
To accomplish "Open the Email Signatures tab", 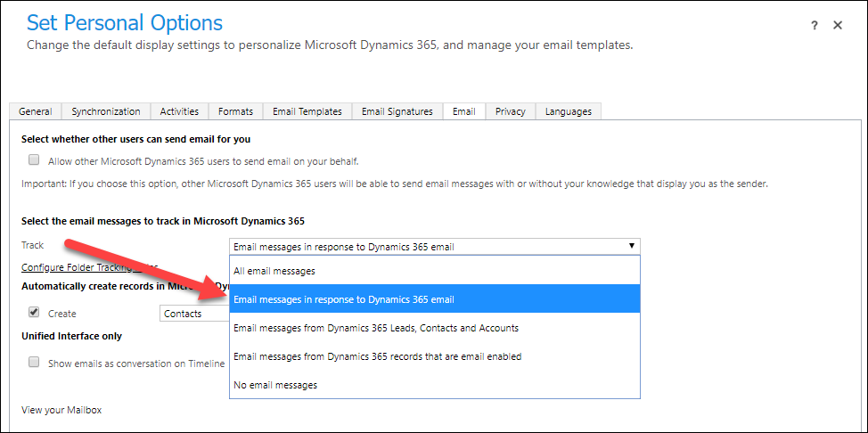I will 397,111.
